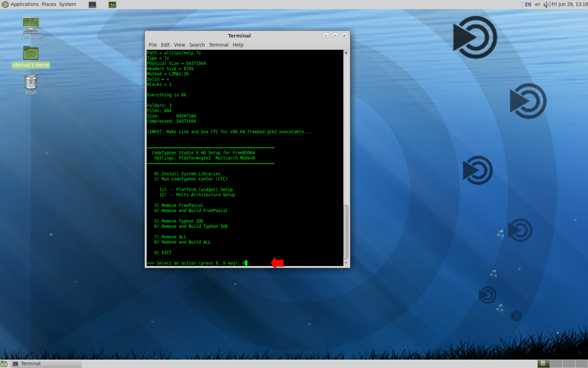Click the 'Run CodeTyphon Center (CTC)' line
588x368 pixels.
pyautogui.click(x=191, y=179)
